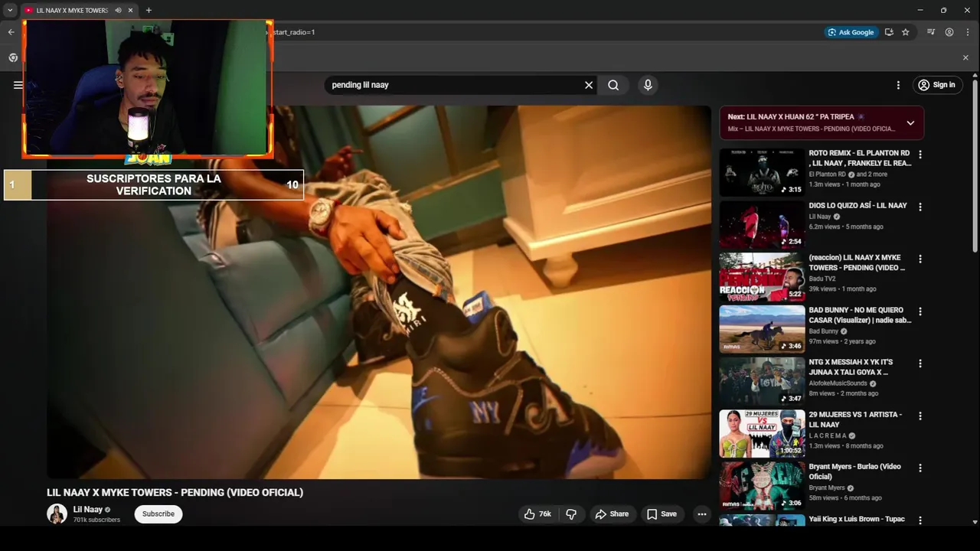Image resolution: width=980 pixels, height=551 pixels.
Task: Open the YouTube hamburger guide menu
Action: pyautogui.click(x=18, y=85)
